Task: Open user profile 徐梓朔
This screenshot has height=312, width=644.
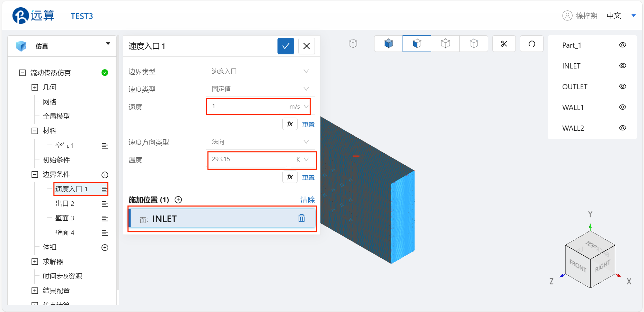Action: [580, 16]
